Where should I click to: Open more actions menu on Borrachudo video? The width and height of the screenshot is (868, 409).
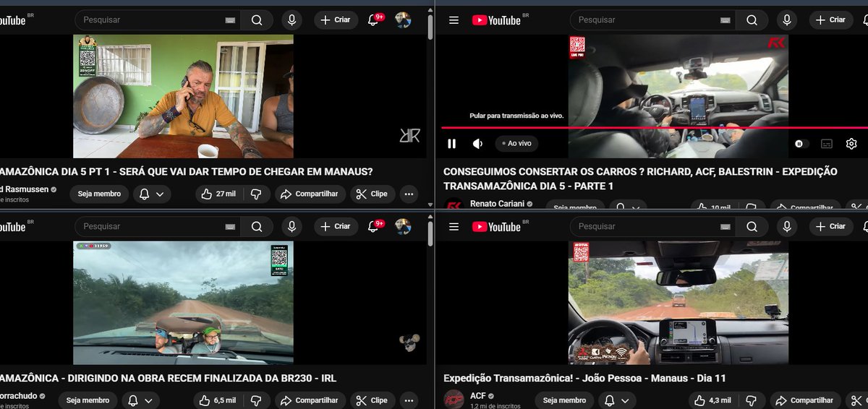pyautogui.click(x=409, y=400)
